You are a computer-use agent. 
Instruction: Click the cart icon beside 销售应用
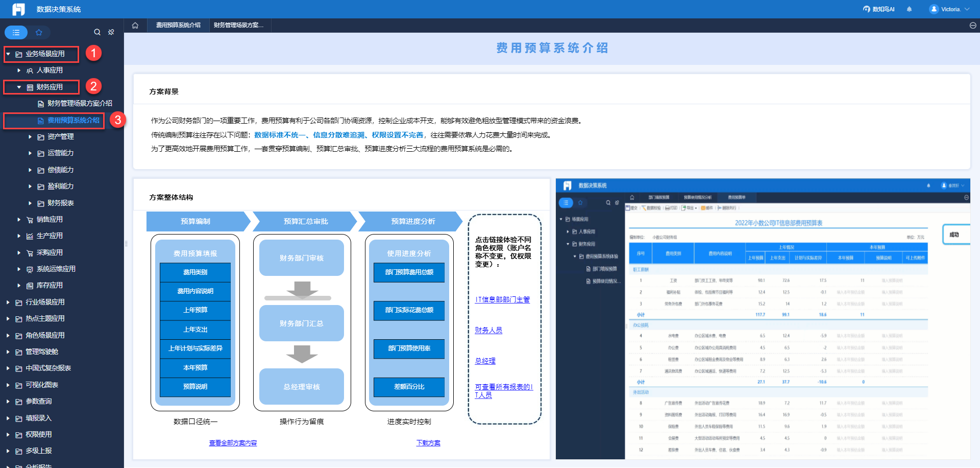click(x=30, y=220)
